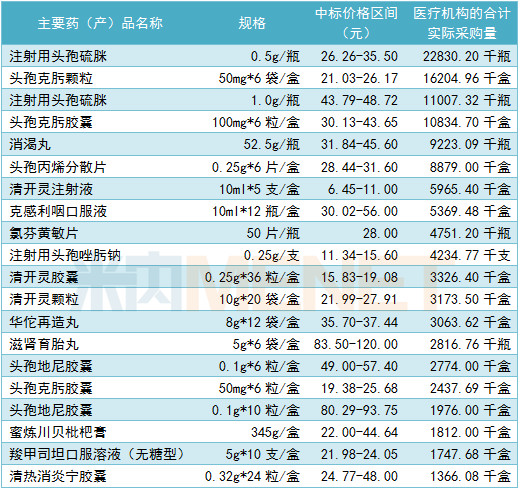The image size is (520, 491).
Task: Click the 主要药（产）品名称 column header
Action: pos(100,23)
